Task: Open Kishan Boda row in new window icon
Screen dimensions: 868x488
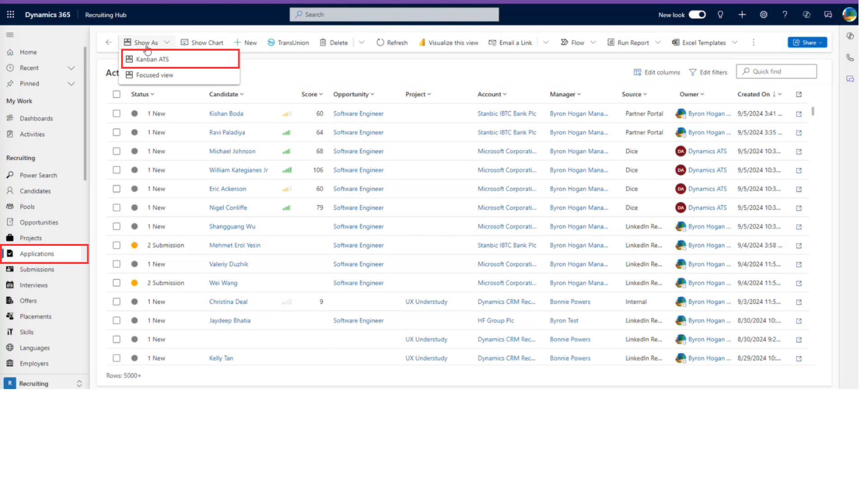Action: tap(799, 114)
